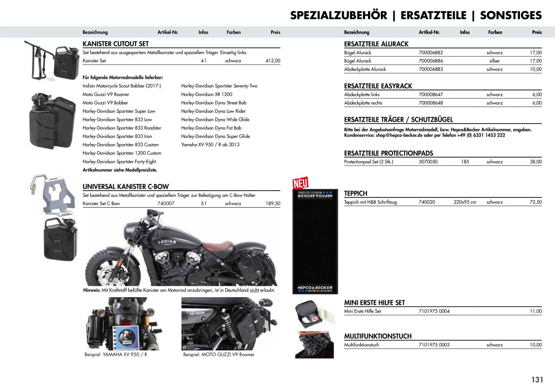Viewport: 555px width, 392px height.
Task: Select article number 700006886
Action: [x=431, y=61]
